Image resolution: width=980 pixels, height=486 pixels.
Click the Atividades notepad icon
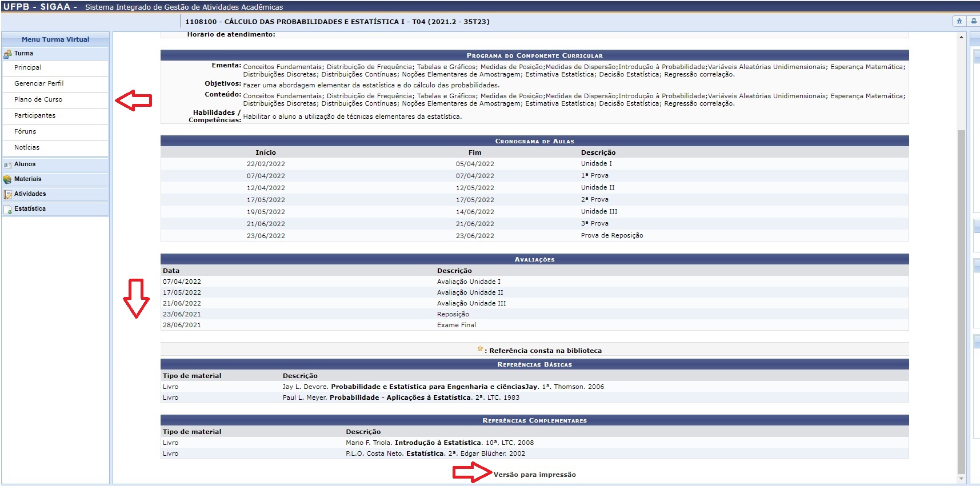(7, 194)
